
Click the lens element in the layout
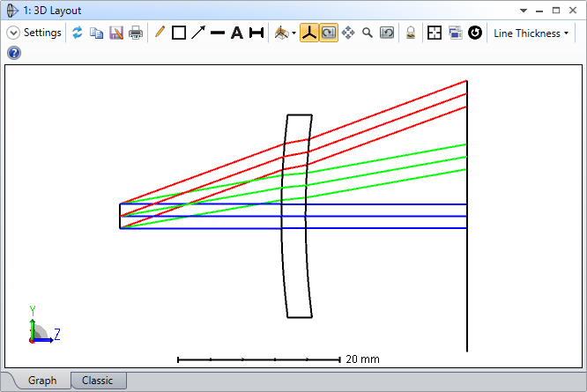pos(296,216)
